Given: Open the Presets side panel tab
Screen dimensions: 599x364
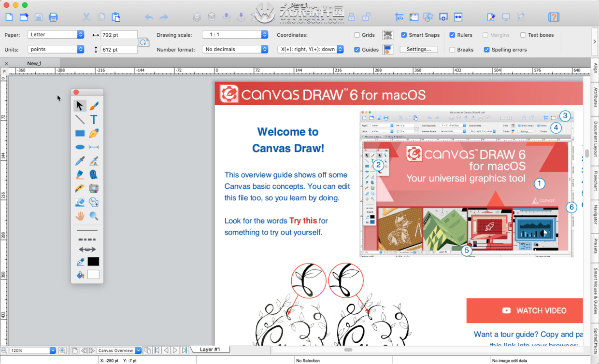Looking at the screenshot, I should 595,246.
